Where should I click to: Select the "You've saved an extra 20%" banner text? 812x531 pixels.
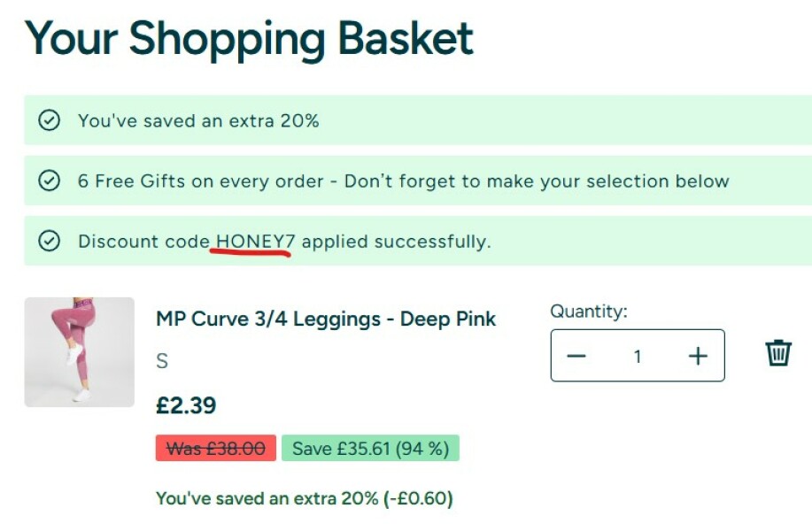click(x=198, y=120)
